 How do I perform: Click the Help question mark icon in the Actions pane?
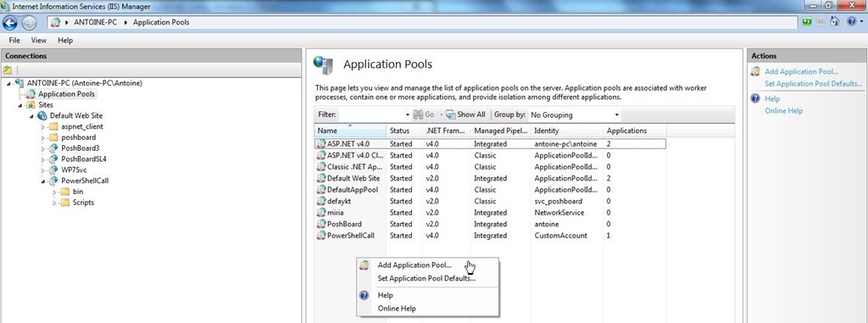[755, 98]
